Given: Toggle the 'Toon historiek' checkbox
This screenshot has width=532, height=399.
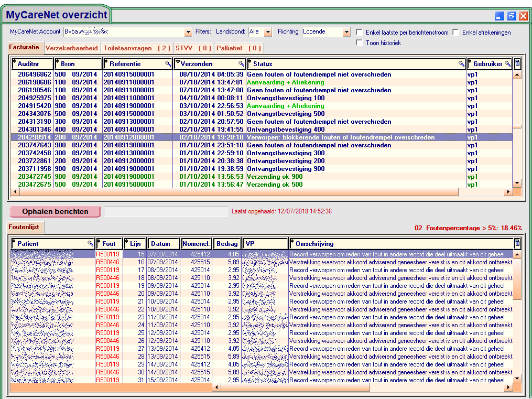Looking at the screenshot, I should pyautogui.click(x=359, y=43).
